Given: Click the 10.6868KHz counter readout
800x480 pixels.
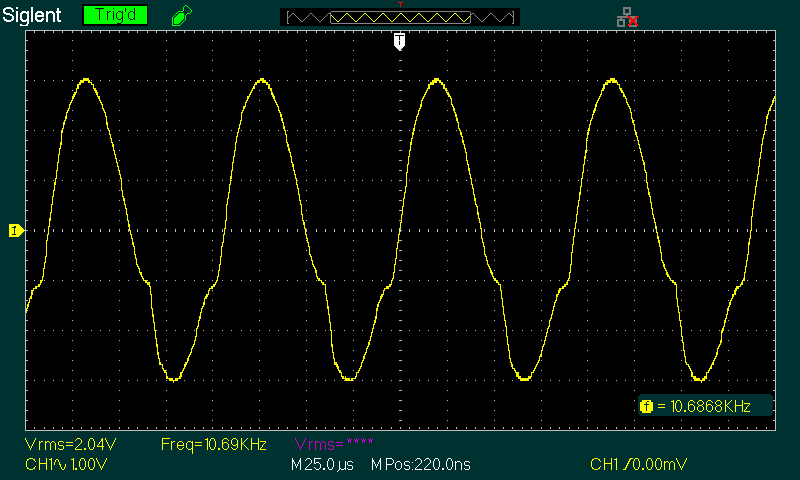Looking at the screenshot, I should 710,406.
